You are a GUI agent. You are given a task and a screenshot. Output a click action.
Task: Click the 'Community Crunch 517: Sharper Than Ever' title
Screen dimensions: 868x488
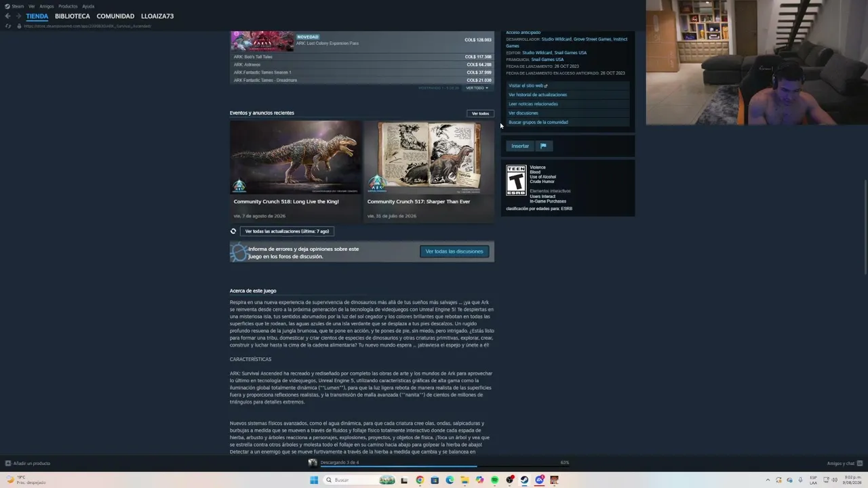coord(418,201)
